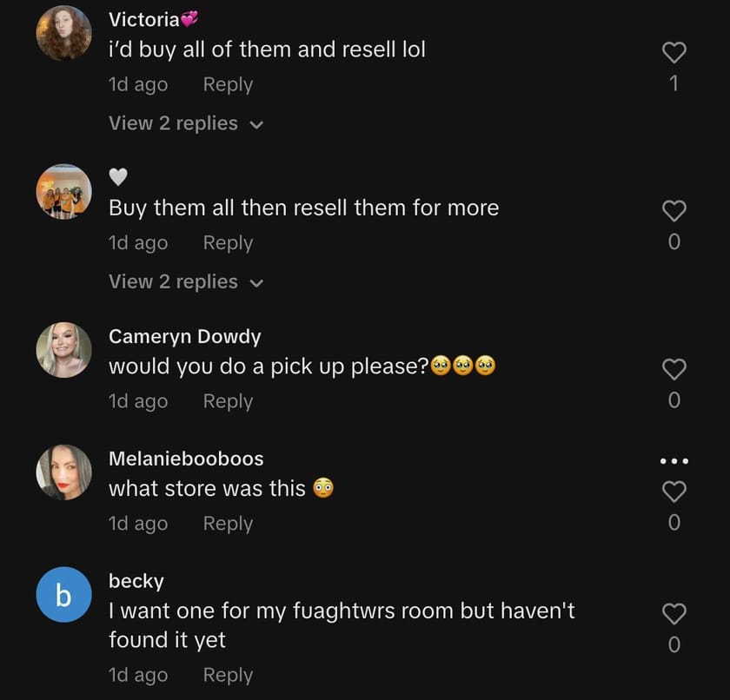This screenshot has width=730, height=700.
Task: Reply to Cameryn Dowdy's comment
Action: click(228, 401)
